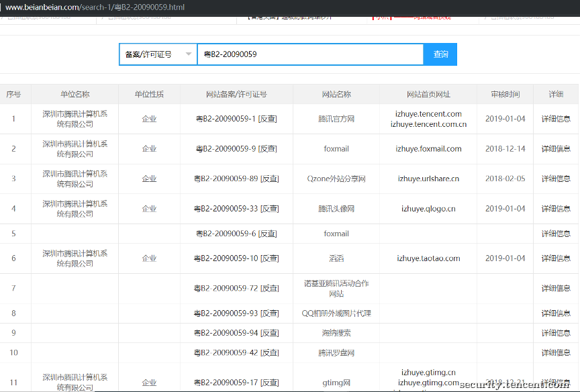Open 详细信息 for row 2 foxmail
This screenshot has height=392, width=580.
556,148
